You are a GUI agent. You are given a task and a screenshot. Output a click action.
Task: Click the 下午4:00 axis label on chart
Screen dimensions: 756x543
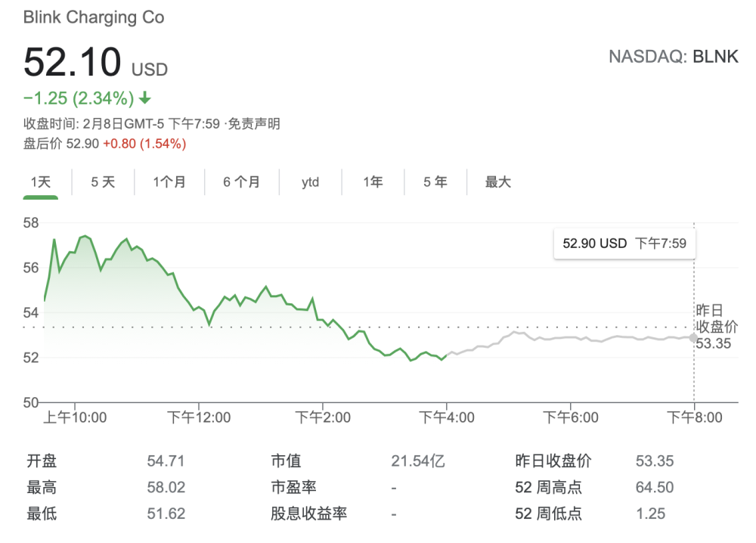[x=447, y=417]
